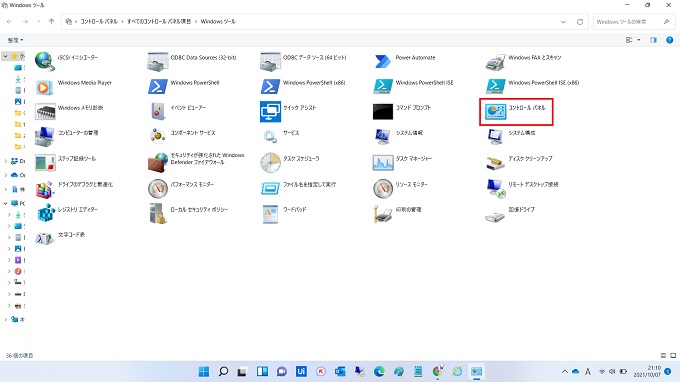Open システム構成
This screenshot has width=680, height=382.
point(511,137)
